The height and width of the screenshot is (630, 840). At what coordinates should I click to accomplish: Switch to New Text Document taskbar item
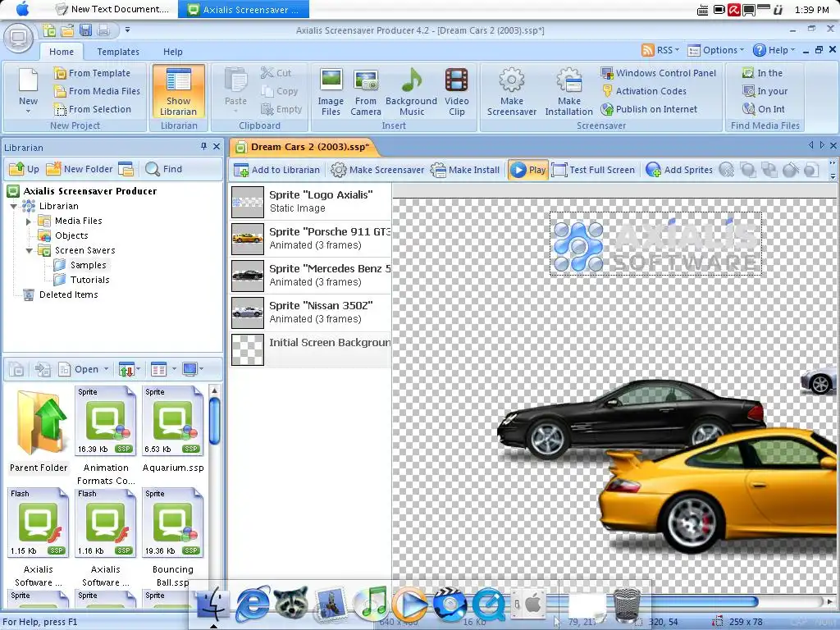point(113,9)
